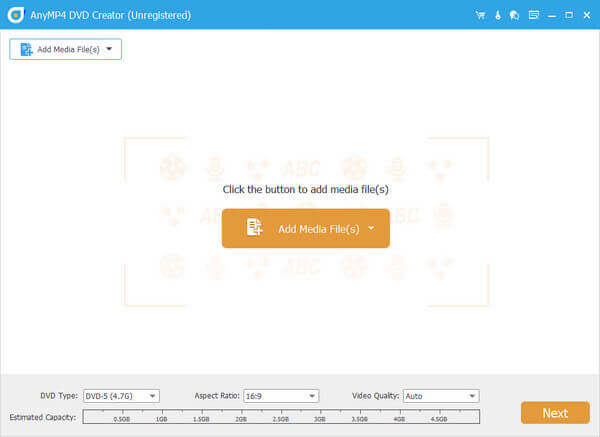This screenshot has width=600, height=437.
Task: Click the 2GB mark on capacity bar
Action: point(241,419)
